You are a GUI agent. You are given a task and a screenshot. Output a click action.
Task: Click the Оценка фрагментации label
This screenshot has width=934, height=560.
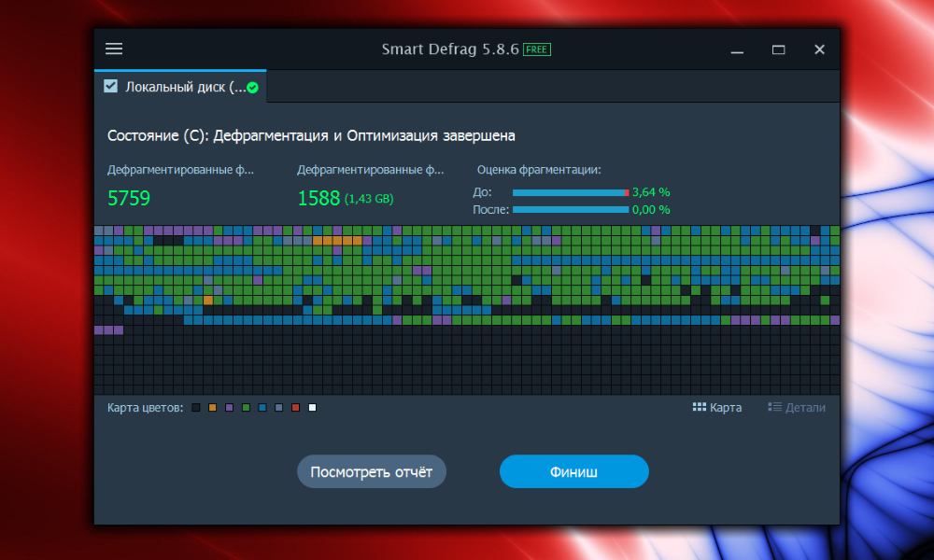pos(539,170)
